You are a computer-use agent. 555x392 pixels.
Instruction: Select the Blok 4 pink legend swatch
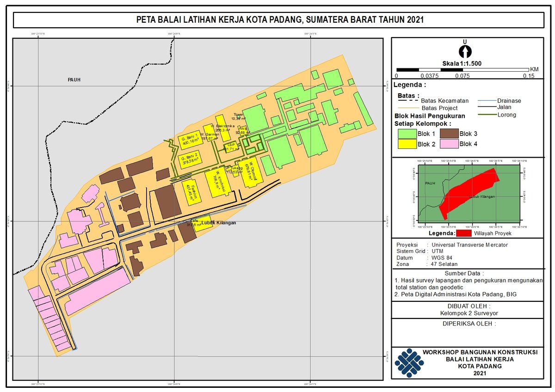pyautogui.click(x=449, y=144)
